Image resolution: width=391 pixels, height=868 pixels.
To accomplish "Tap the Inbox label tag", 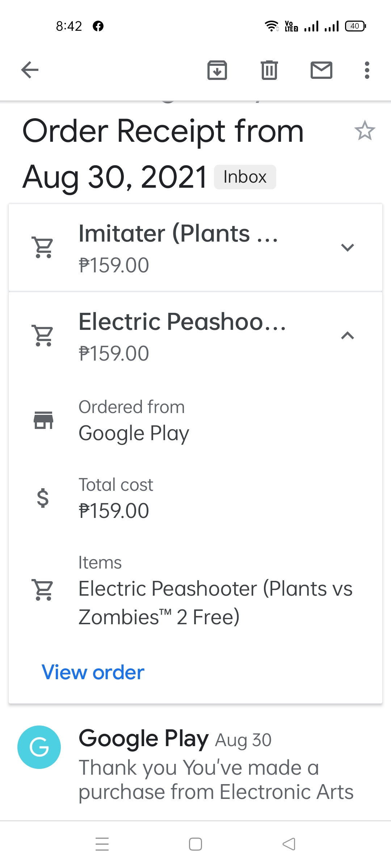I will coord(245,177).
